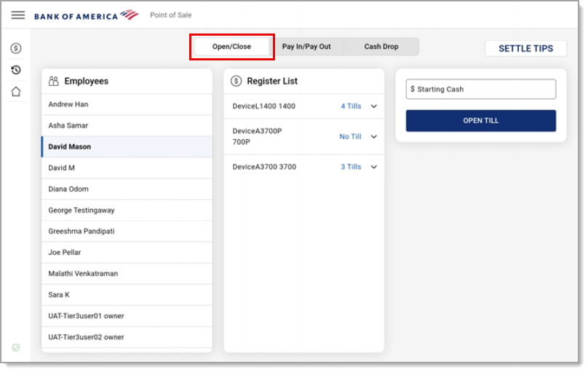Click the Register List dollar icon
The image size is (588, 372).
(237, 81)
